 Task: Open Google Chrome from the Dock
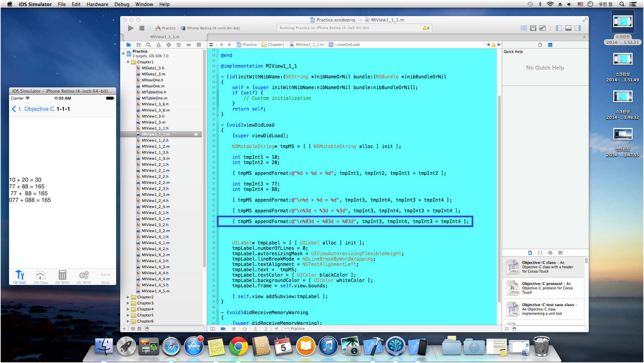[238, 347]
